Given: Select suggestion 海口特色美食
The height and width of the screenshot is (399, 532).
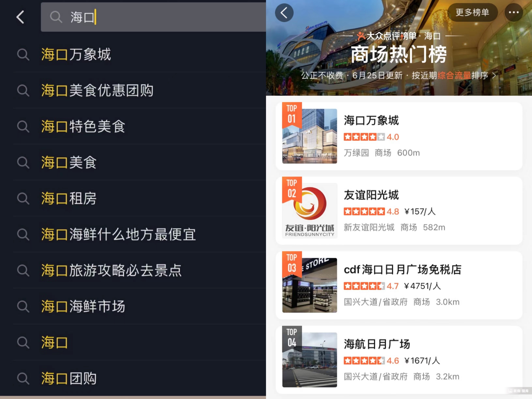Looking at the screenshot, I should tap(83, 126).
